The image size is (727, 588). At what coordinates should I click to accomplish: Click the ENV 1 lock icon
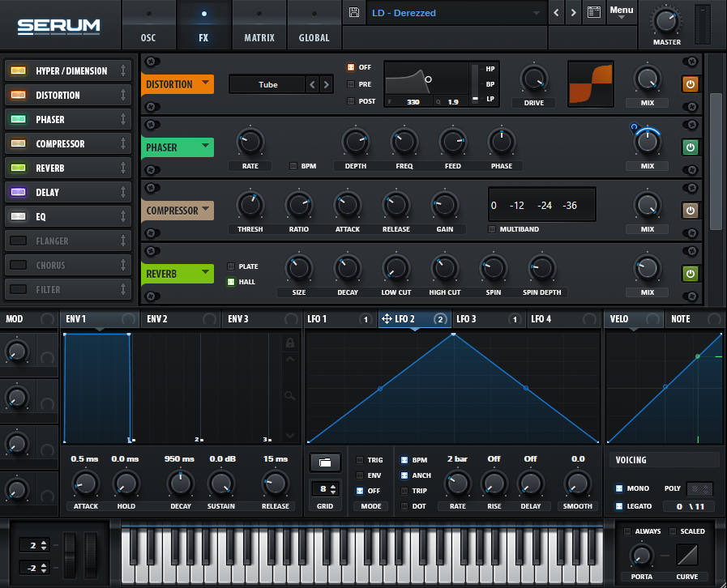(x=290, y=343)
